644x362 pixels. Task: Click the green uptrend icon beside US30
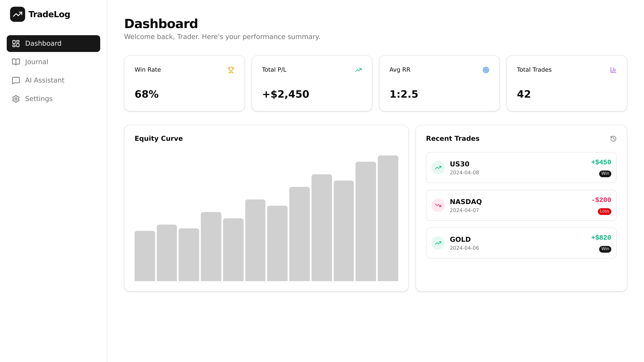point(438,168)
